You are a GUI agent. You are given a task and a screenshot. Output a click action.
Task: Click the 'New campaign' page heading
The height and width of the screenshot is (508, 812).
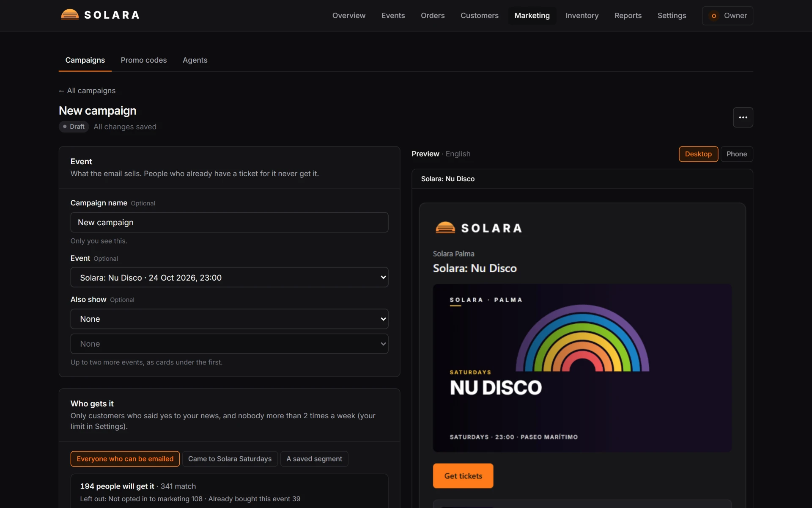[98, 111]
